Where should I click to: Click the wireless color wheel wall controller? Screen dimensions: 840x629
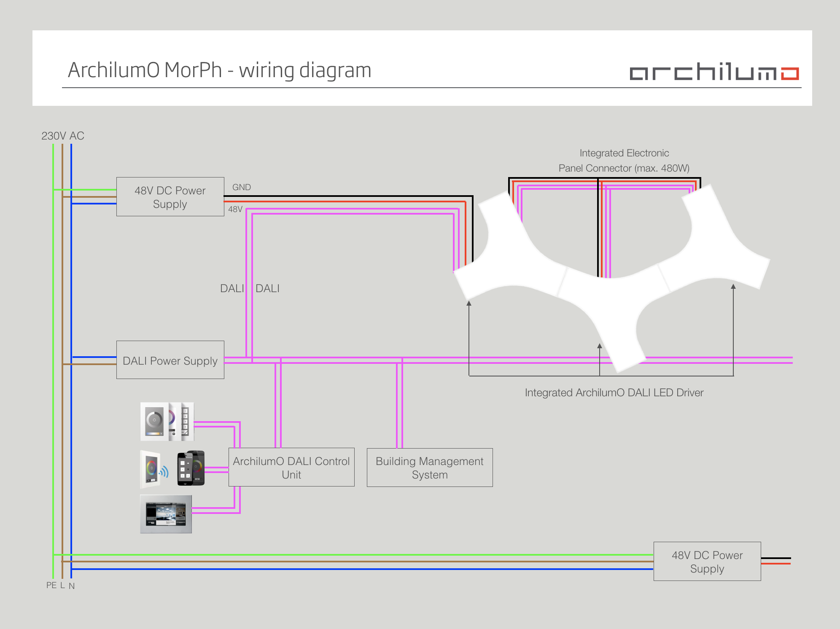(150, 469)
